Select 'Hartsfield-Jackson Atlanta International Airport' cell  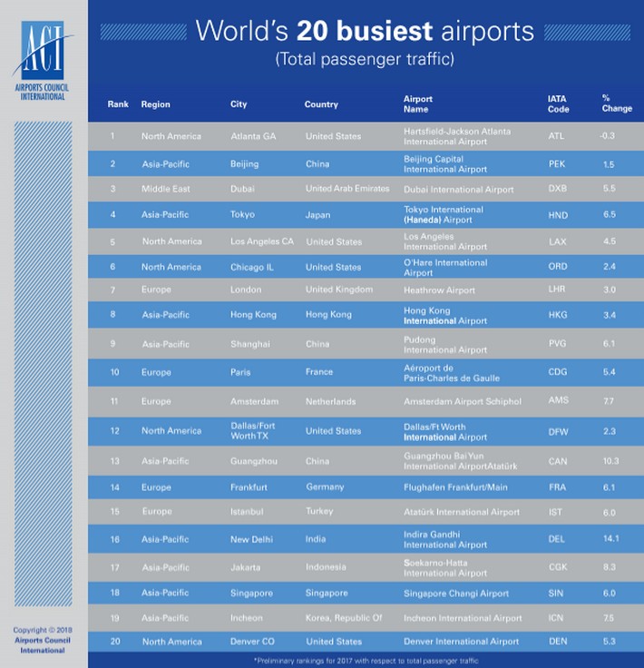coord(457,136)
